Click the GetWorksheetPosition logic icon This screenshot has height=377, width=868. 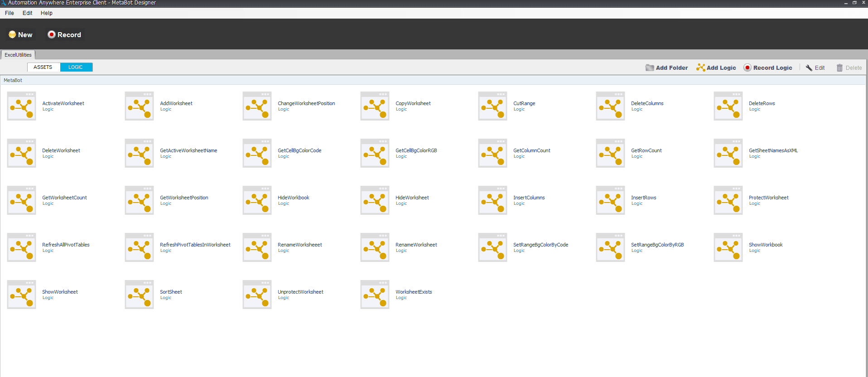point(140,200)
